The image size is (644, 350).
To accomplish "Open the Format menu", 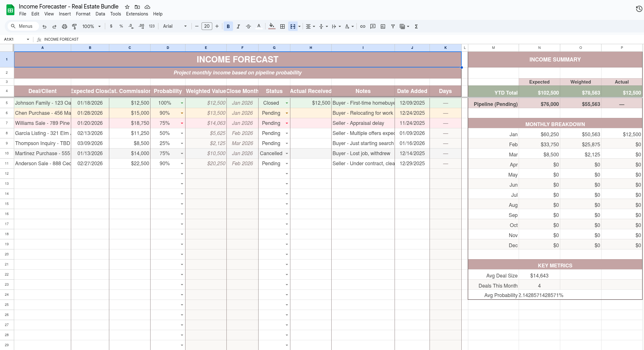I will point(83,14).
